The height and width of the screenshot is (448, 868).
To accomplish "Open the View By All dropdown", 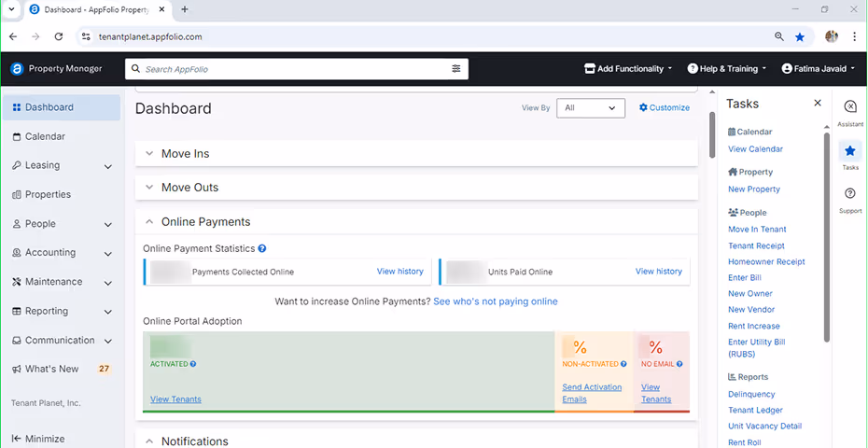I will (591, 108).
